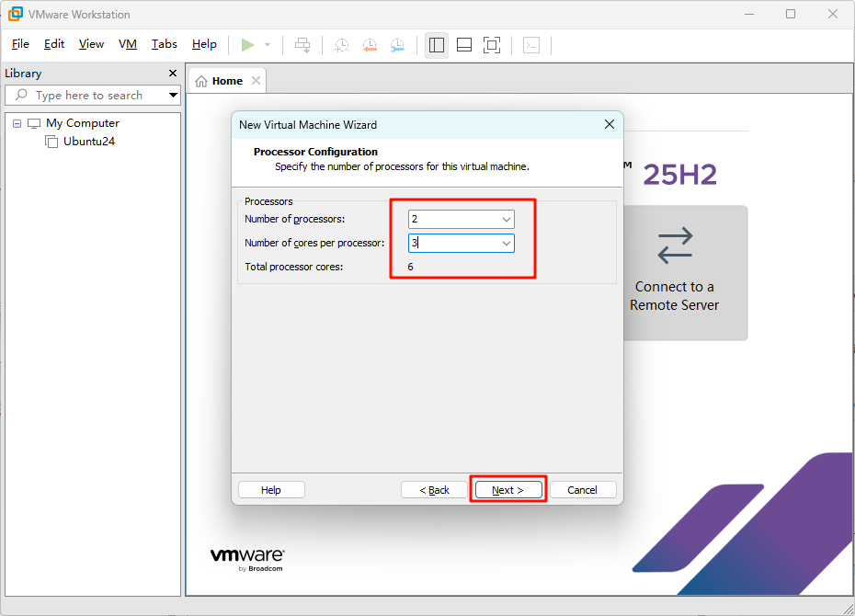This screenshot has width=855, height=616.
Task: Open the View menu
Action: point(91,44)
